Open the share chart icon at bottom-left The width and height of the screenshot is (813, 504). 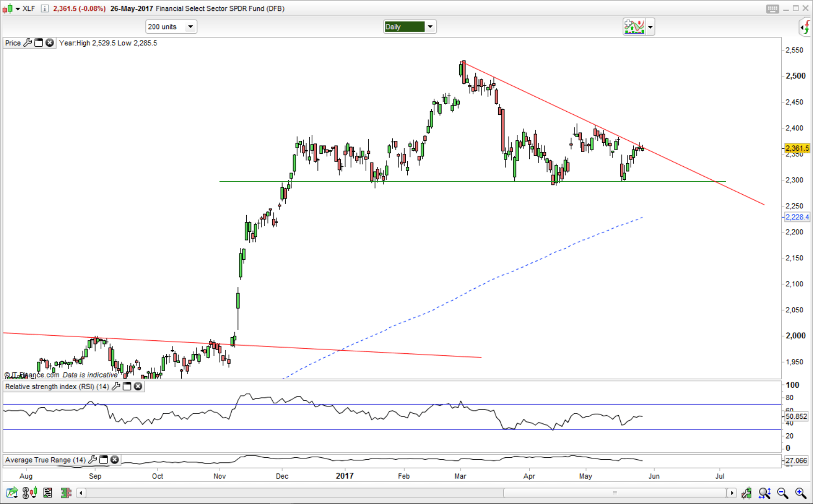click(10, 493)
